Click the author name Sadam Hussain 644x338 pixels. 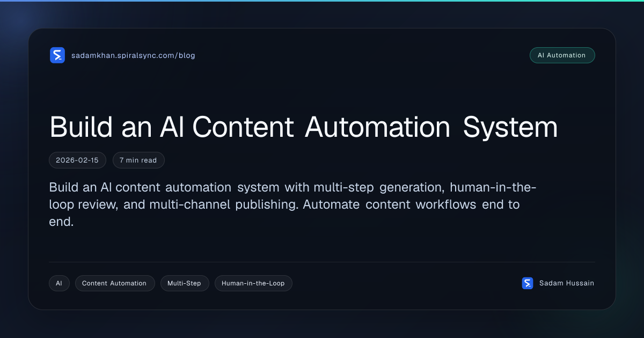pos(567,283)
